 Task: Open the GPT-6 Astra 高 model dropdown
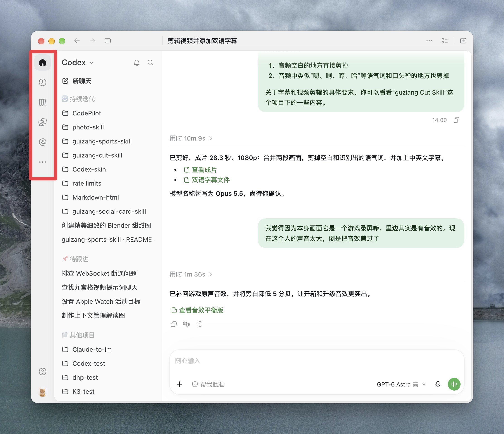coord(401,384)
